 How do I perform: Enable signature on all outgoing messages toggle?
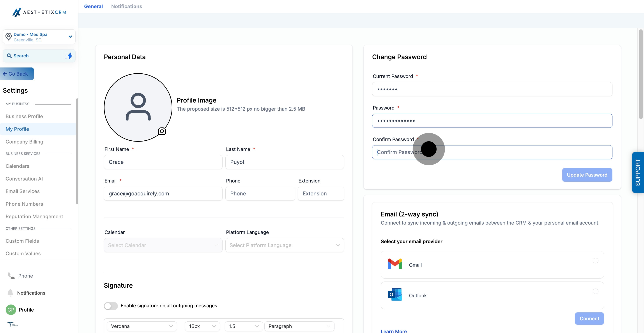111,306
